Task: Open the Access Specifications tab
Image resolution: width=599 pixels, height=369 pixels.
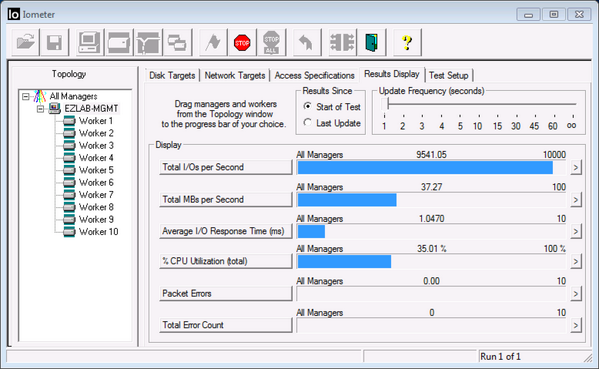Action: 314,75
